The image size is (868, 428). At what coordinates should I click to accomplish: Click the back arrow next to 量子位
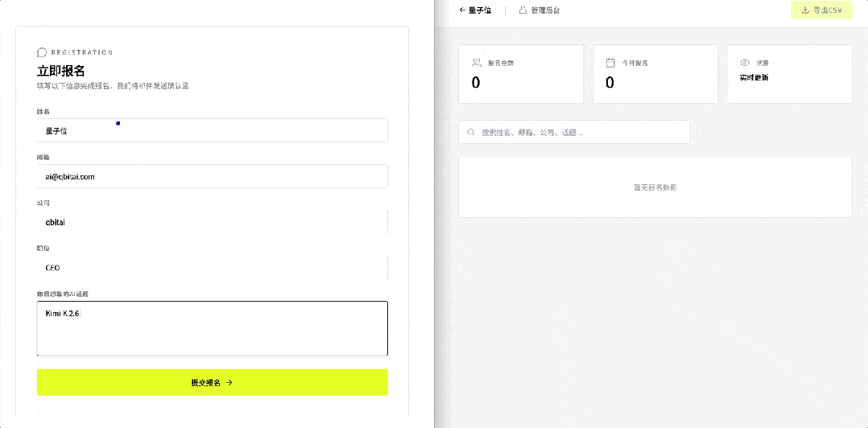pyautogui.click(x=462, y=10)
